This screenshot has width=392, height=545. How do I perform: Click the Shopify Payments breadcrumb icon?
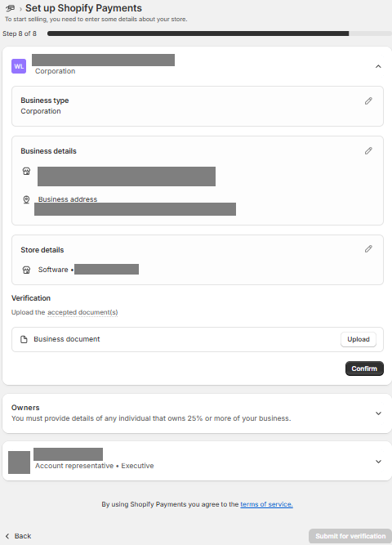pos(11,8)
